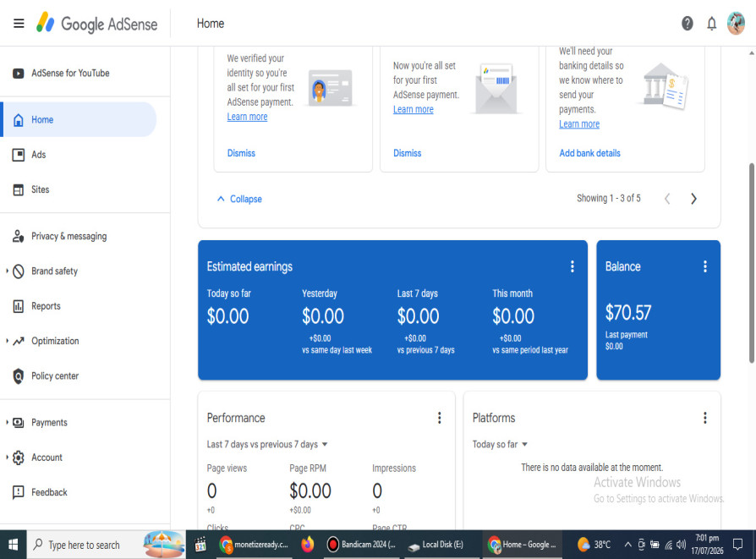Click Add bank details
Image resolution: width=756 pixels, height=559 pixels.
pos(589,153)
